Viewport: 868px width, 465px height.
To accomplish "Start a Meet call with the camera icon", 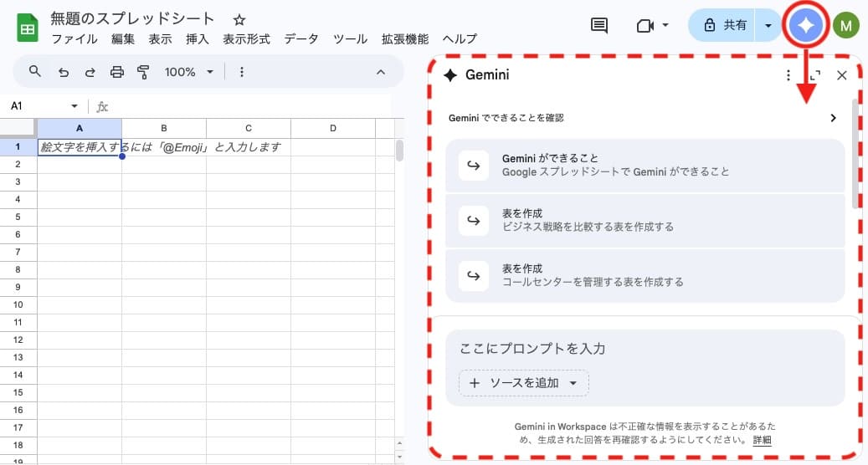I will (x=645, y=25).
